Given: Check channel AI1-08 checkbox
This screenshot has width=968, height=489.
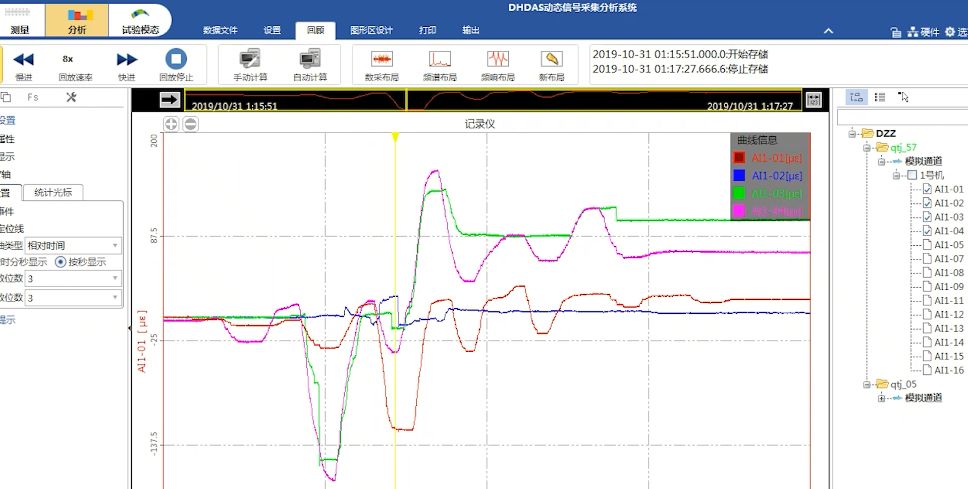Looking at the screenshot, I should 927,272.
